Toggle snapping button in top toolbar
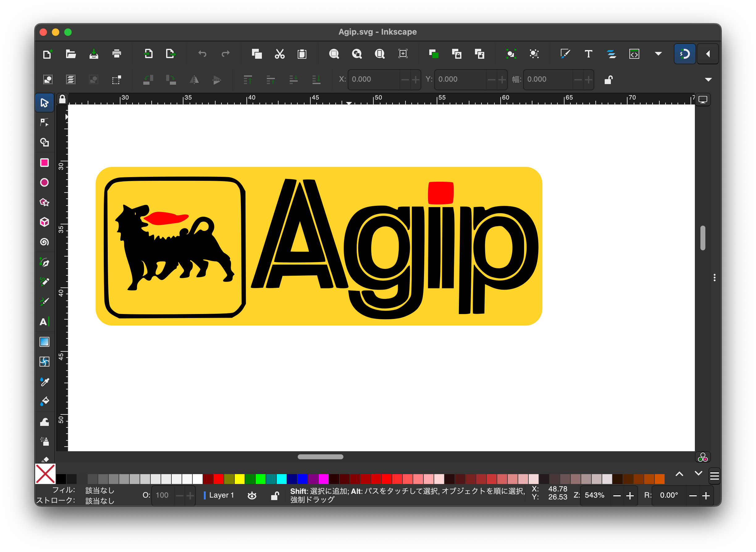This screenshot has width=756, height=552. (x=685, y=54)
